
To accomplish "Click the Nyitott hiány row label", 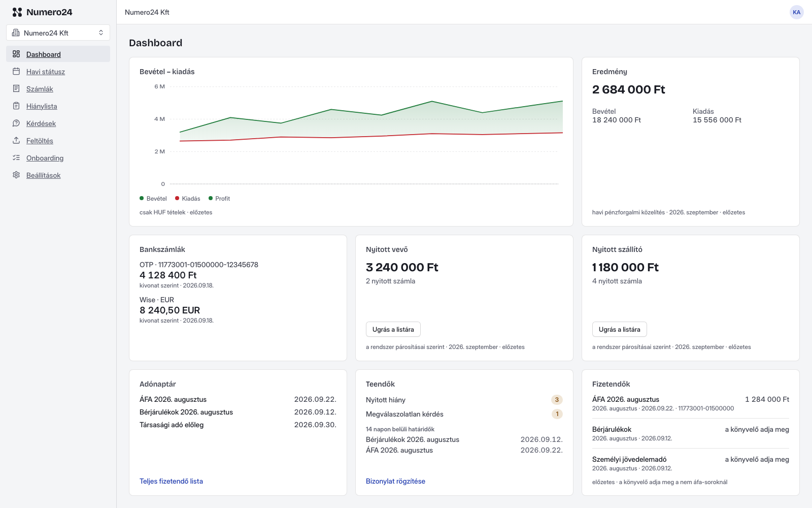I will 386,400.
